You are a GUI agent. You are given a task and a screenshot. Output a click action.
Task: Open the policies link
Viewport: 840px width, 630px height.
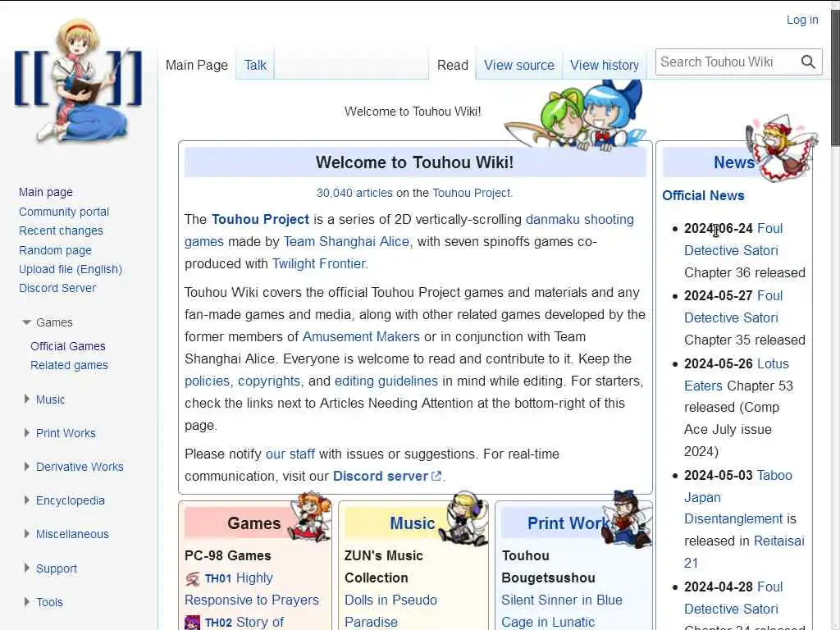207,381
